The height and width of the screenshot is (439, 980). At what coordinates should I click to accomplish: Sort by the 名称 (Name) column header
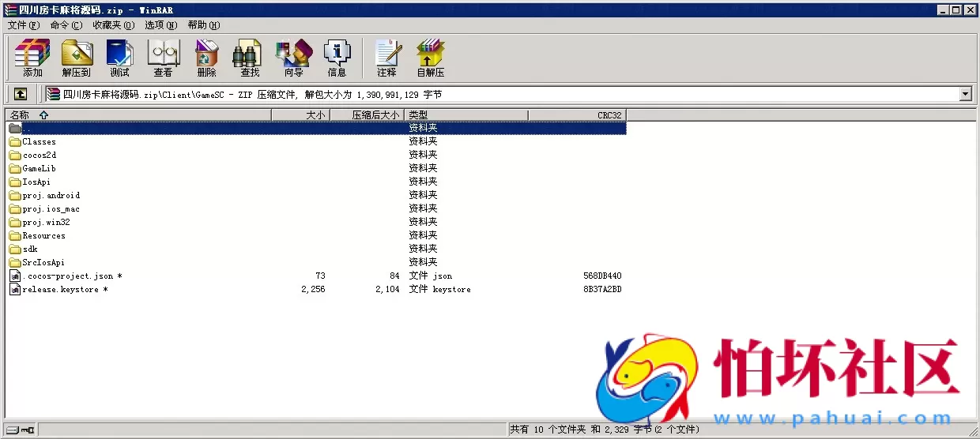pyautogui.click(x=138, y=114)
